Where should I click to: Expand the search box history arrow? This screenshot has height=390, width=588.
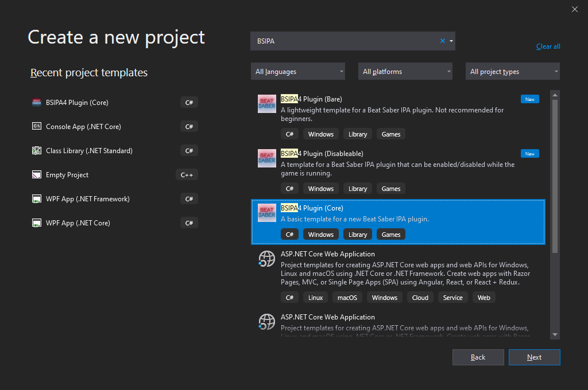(451, 41)
